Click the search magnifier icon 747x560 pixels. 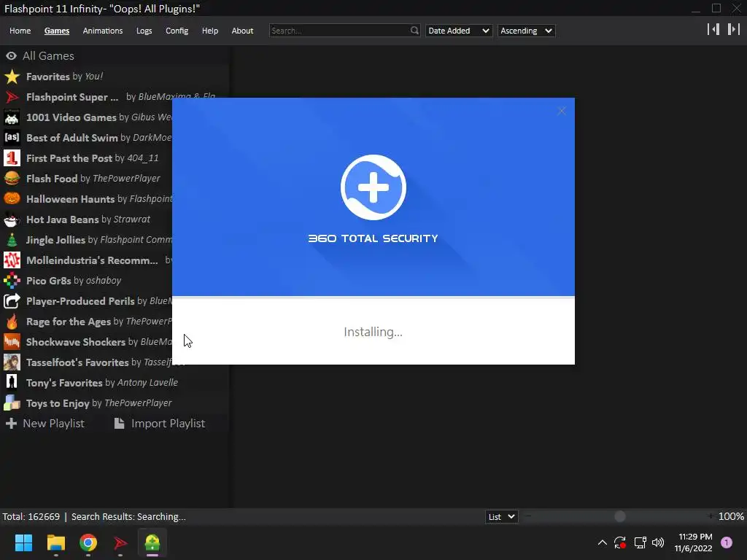[414, 31]
